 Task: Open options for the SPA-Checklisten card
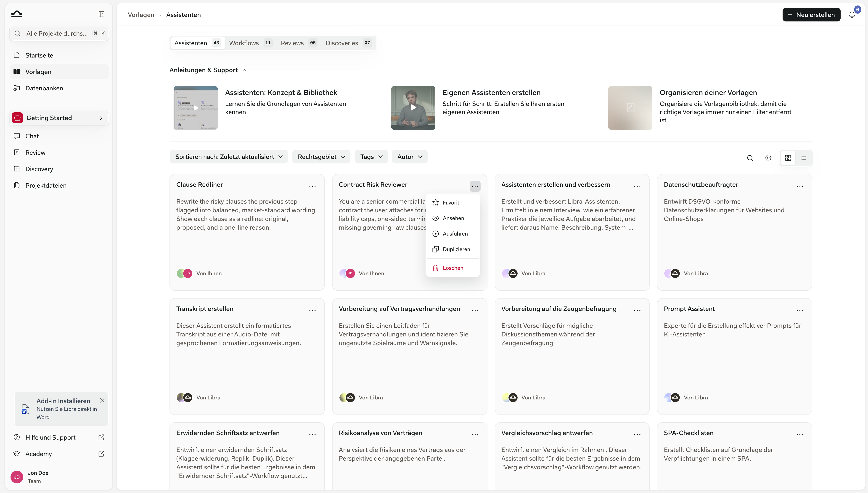(800, 434)
